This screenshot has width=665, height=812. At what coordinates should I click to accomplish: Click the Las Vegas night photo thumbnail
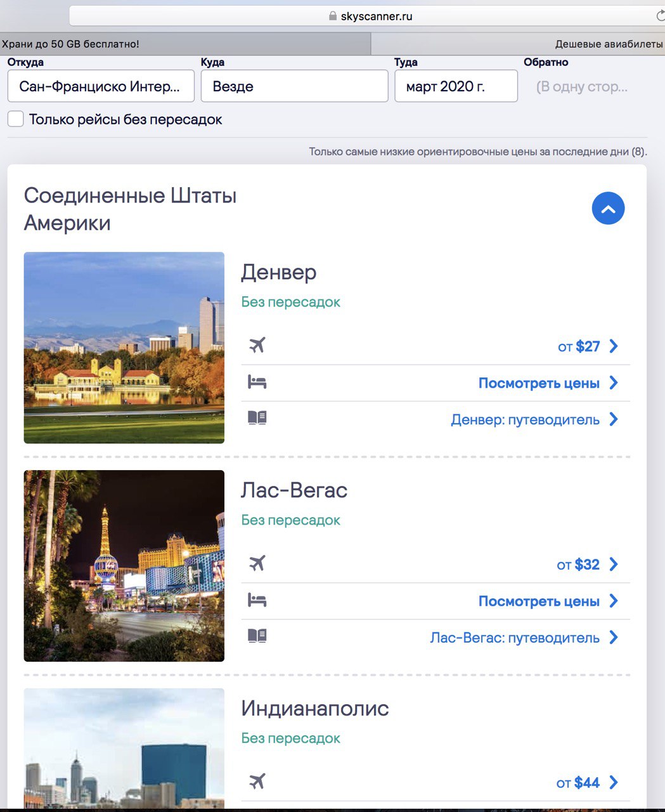tap(124, 566)
